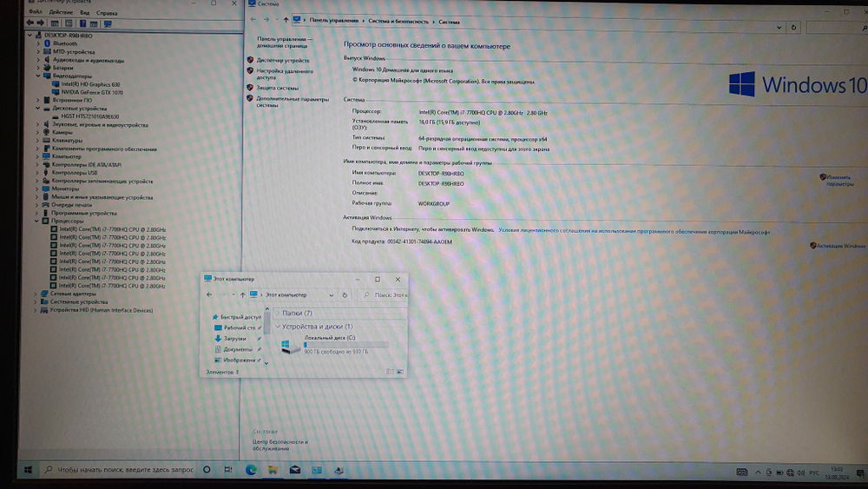Click the Защита системы link
868x489 pixels.
point(277,88)
